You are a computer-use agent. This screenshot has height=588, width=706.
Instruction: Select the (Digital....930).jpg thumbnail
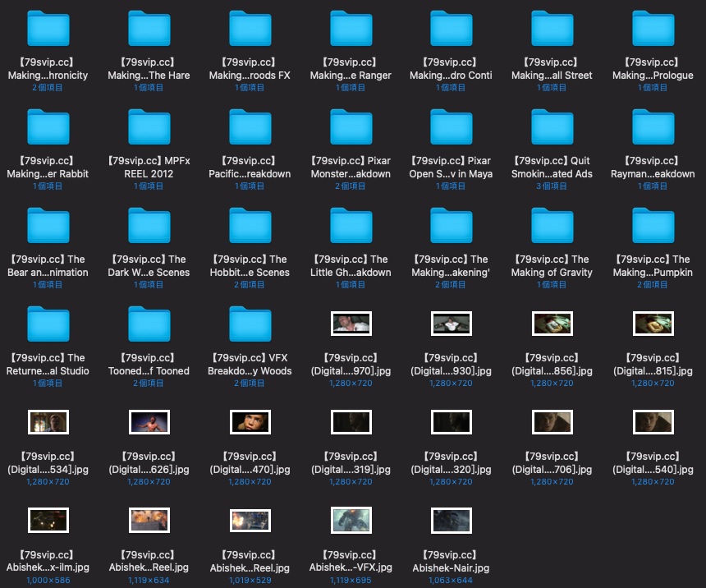(452, 324)
